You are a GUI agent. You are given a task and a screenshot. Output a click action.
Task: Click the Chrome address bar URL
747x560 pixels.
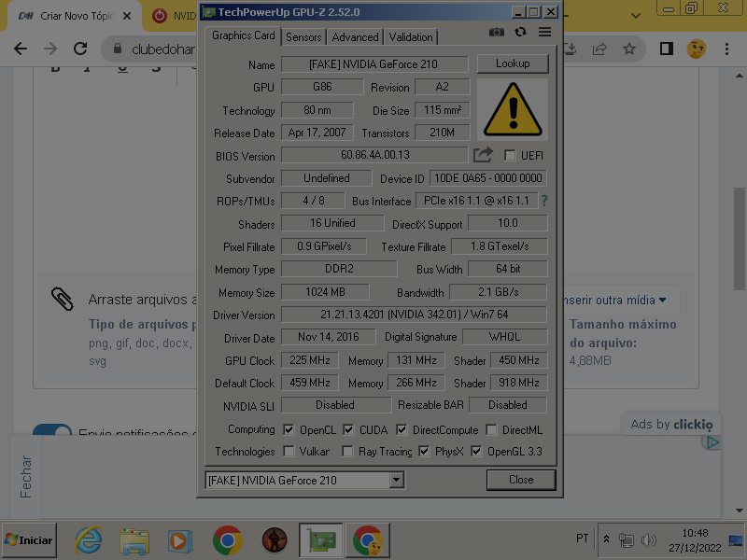click(x=162, y=49)
